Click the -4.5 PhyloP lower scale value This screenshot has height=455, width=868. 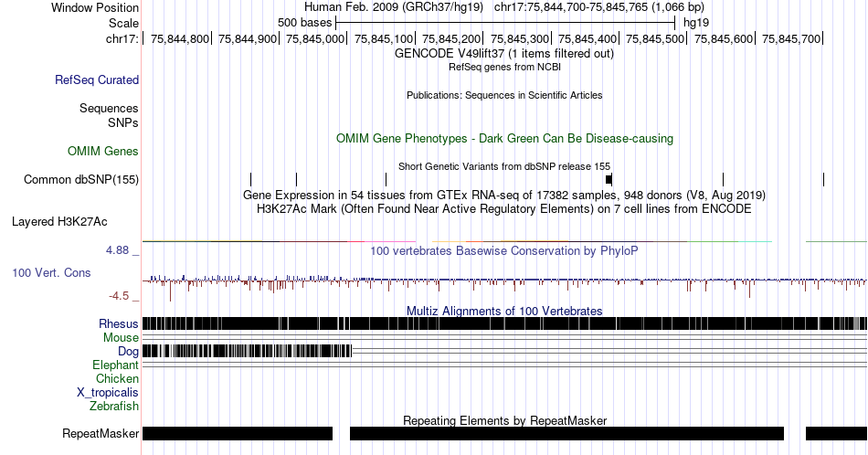click(119, 296)
